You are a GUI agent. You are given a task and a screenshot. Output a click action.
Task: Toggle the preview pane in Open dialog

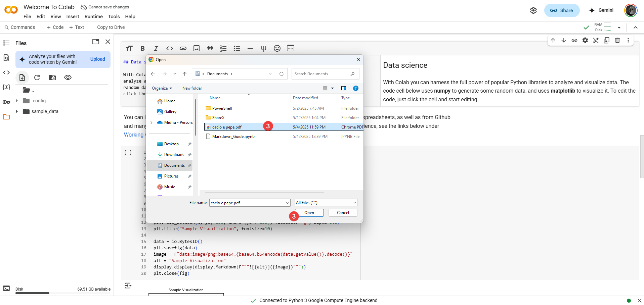344,88
